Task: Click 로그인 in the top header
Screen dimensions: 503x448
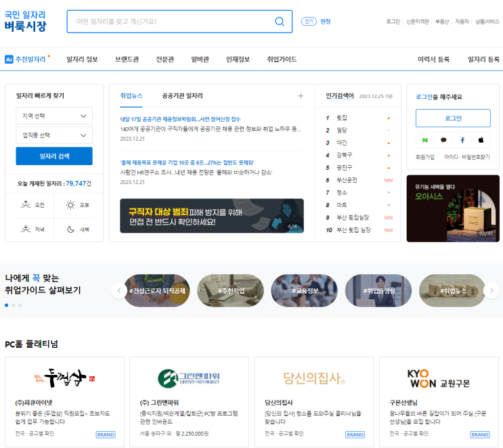Action: click(393, 22)
